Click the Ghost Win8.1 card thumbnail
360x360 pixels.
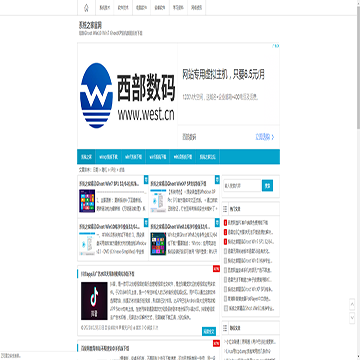[158, 244]
